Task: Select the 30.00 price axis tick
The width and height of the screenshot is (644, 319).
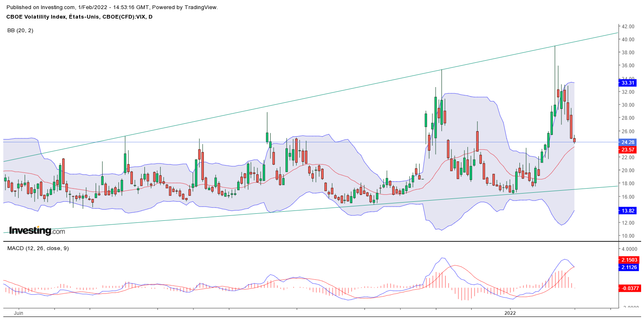Action: pos(627,105)
